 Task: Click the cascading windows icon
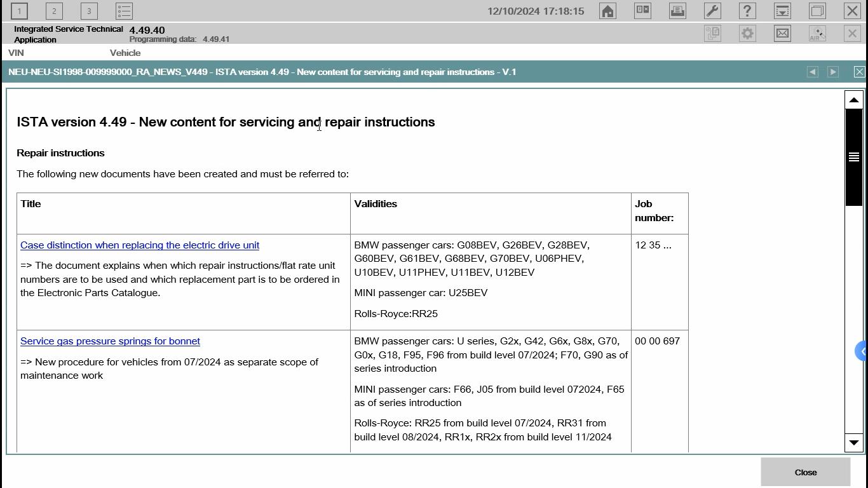tap(817, 11)
